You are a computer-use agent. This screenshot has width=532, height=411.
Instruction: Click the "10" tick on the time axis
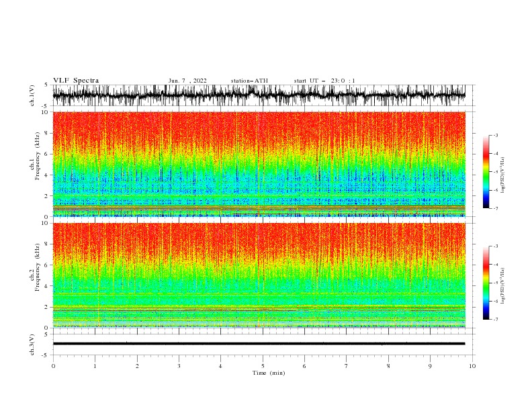point(472,366)
